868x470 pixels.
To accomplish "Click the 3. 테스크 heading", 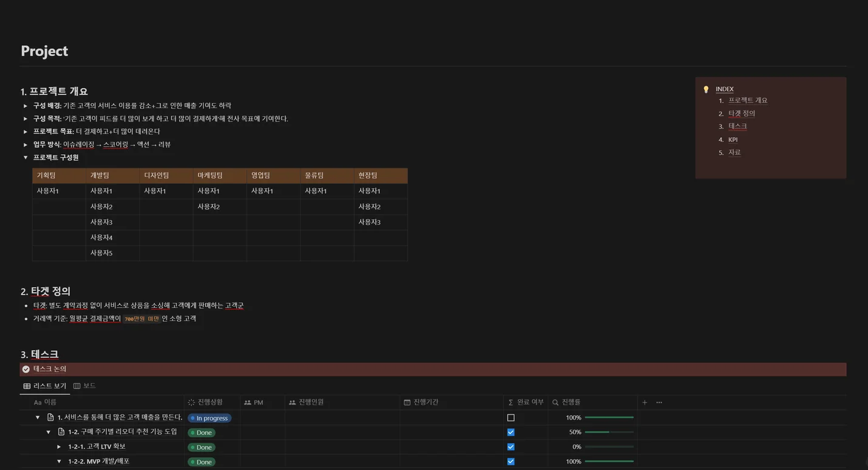I will [39, 355].
